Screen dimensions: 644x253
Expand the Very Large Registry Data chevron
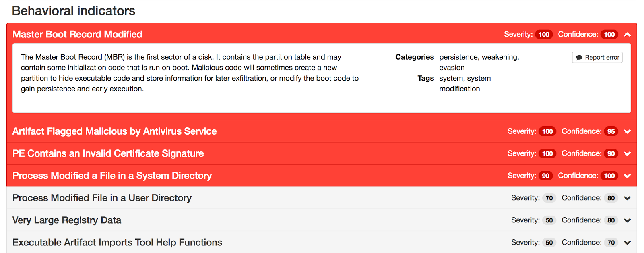[x=627, y=220]
